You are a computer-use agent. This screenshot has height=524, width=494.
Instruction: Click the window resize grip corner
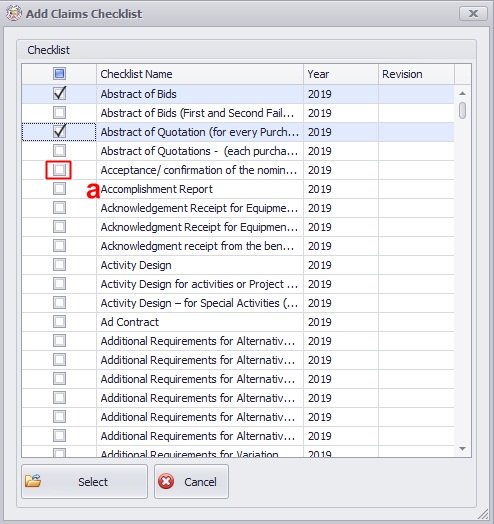tap(483, 515)
